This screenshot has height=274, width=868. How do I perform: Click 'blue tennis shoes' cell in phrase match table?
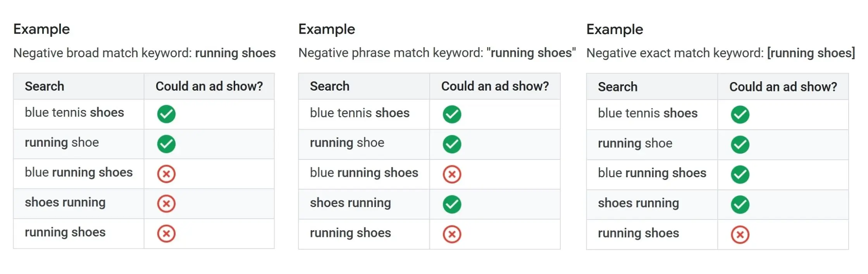[360, 113]
